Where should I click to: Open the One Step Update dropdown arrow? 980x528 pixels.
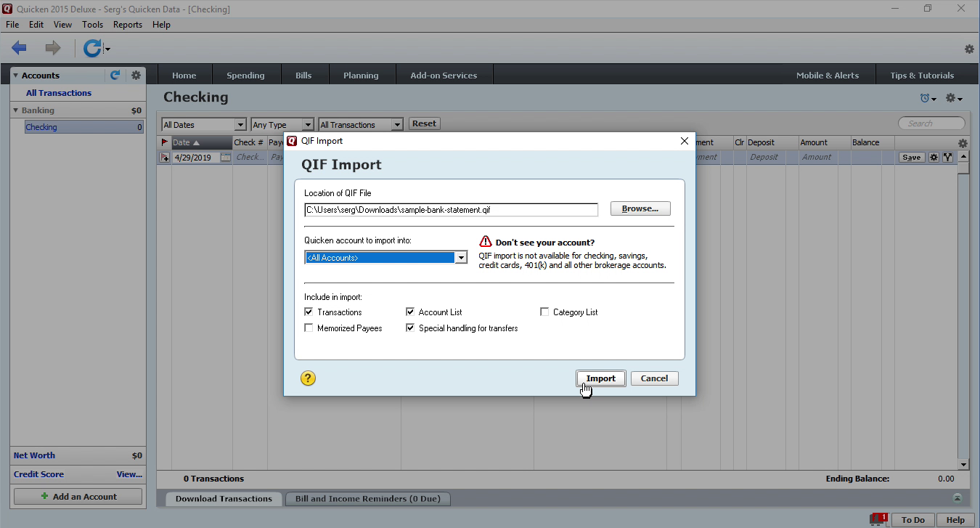pos(107,50)
